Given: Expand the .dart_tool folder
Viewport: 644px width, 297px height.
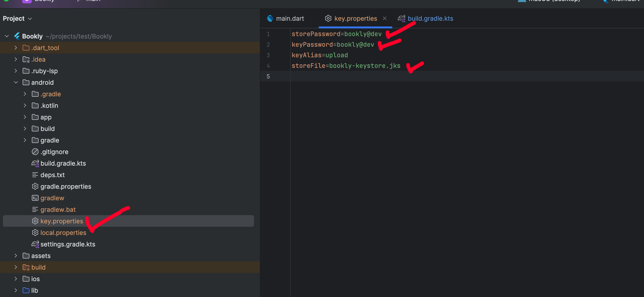Looking at the screenshot, I should click(16, 48).
